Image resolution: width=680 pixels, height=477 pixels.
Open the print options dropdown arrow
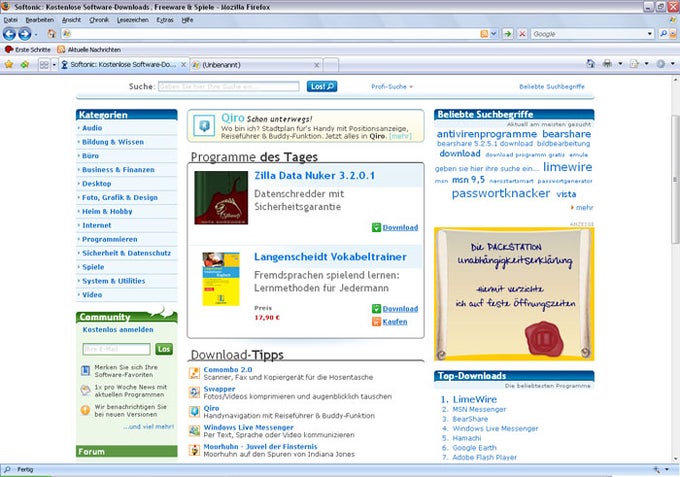point(620,64)
